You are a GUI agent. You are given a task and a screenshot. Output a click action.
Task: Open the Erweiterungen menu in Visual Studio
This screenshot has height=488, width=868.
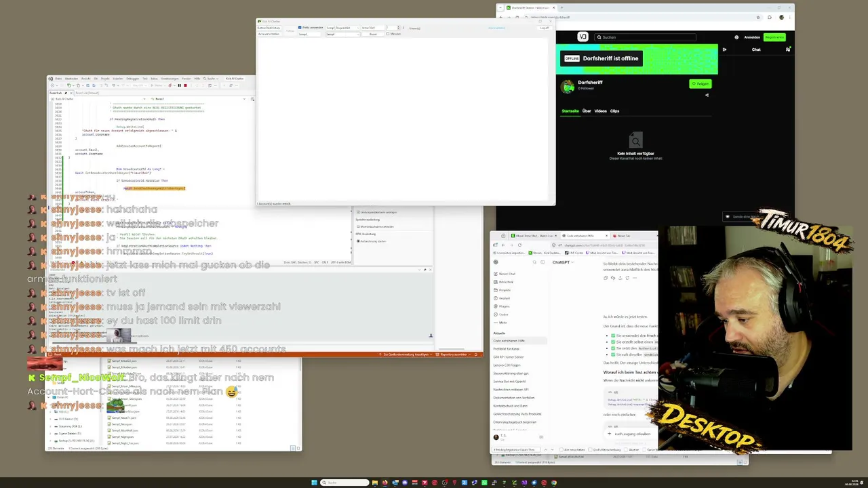click(x=170, y=79)
